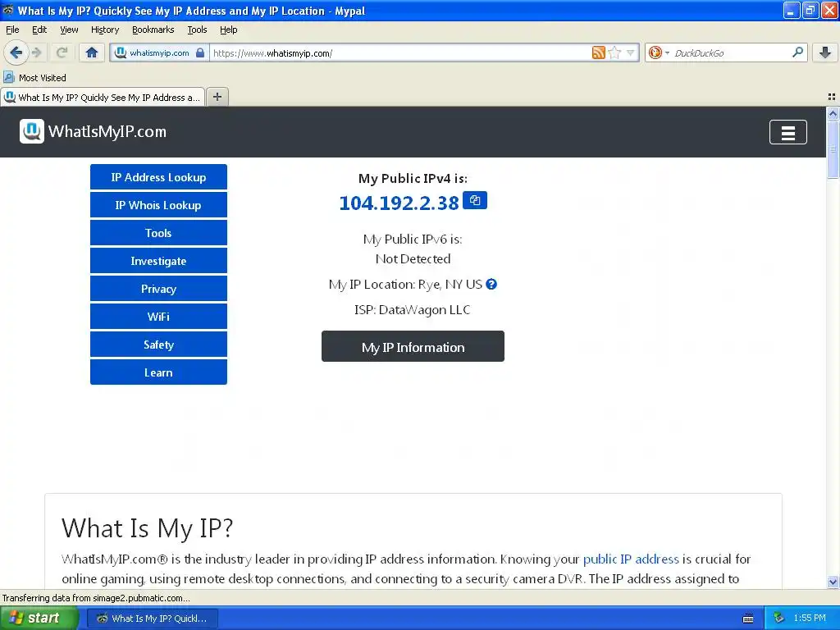840x630 pixels.
Task: Select the Mypal taskbar window button
Action: 152,619
